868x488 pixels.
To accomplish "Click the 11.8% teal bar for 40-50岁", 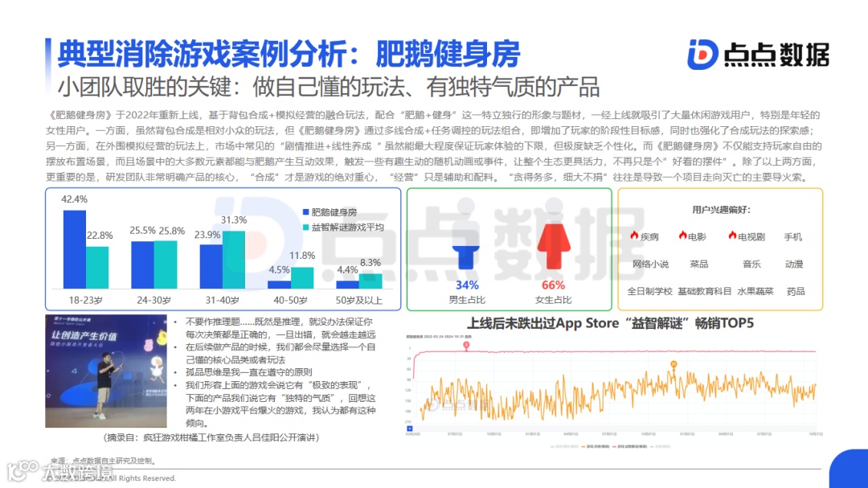I will tap(302, 278).
